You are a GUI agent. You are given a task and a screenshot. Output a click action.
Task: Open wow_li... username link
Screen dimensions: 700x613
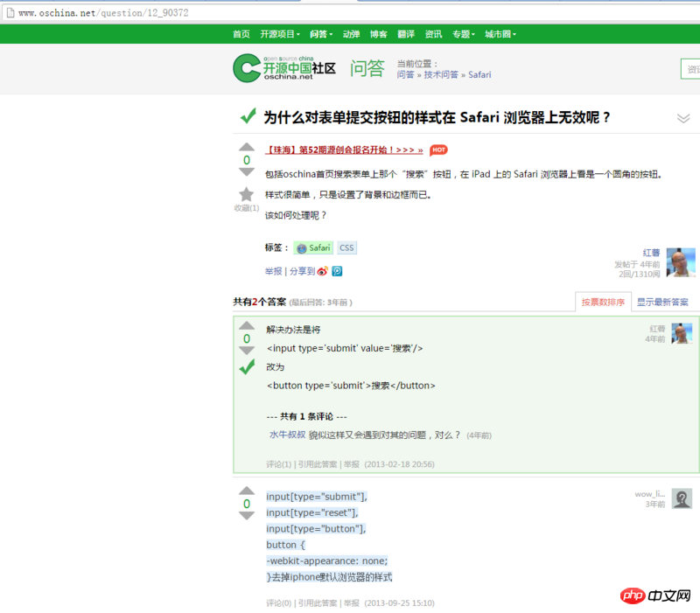tap(650, 494)
